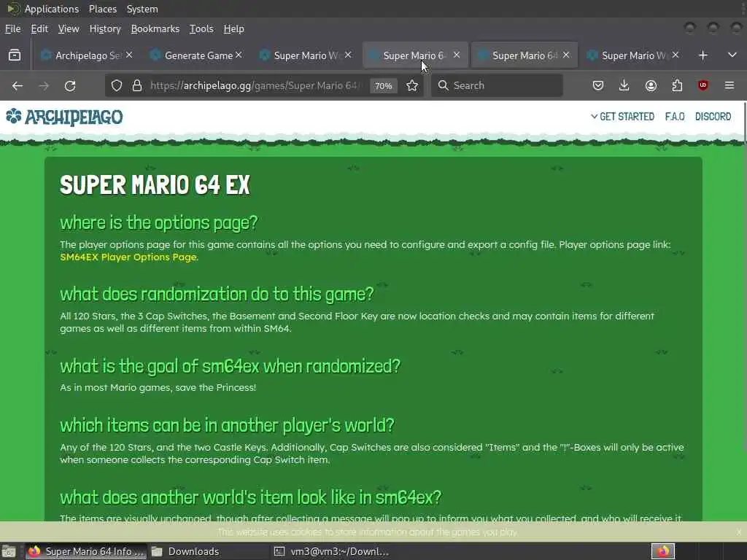
Task: Reload the current page
Action: tap(70, 86)
